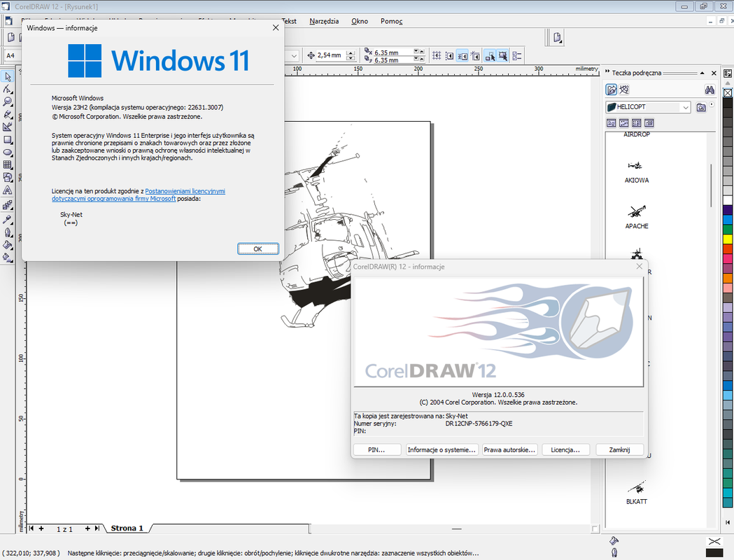Go to last page navigation arrow

click(97, 528)
